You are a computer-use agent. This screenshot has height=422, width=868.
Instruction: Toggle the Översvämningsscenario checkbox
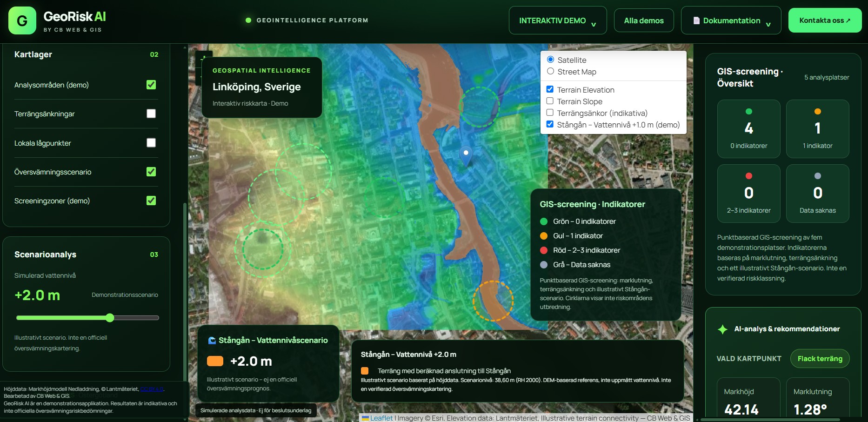pyautogui.click(x=151, y=172)
